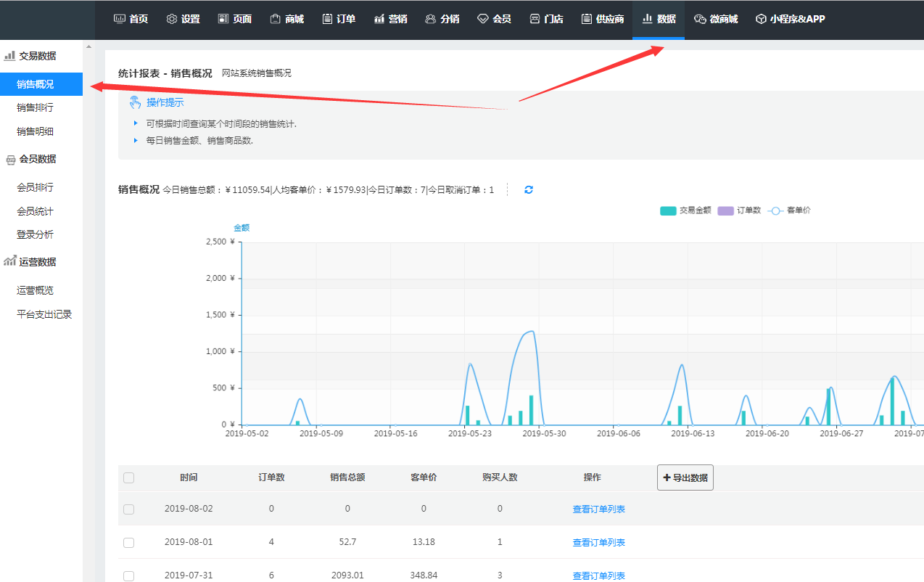The image size is (924, 582).
Task: Click the 运营数据 chart icon in sidebar
Action: [x=9, y=262]
